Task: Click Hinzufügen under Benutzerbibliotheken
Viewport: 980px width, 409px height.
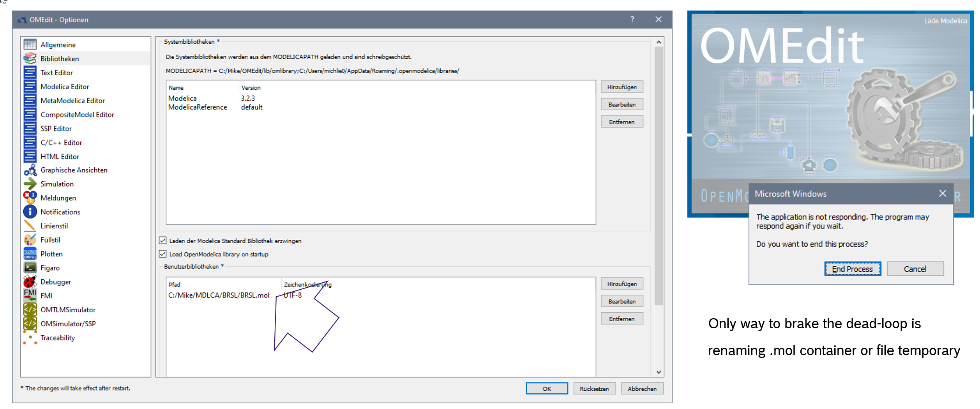Action: [622, 283]
